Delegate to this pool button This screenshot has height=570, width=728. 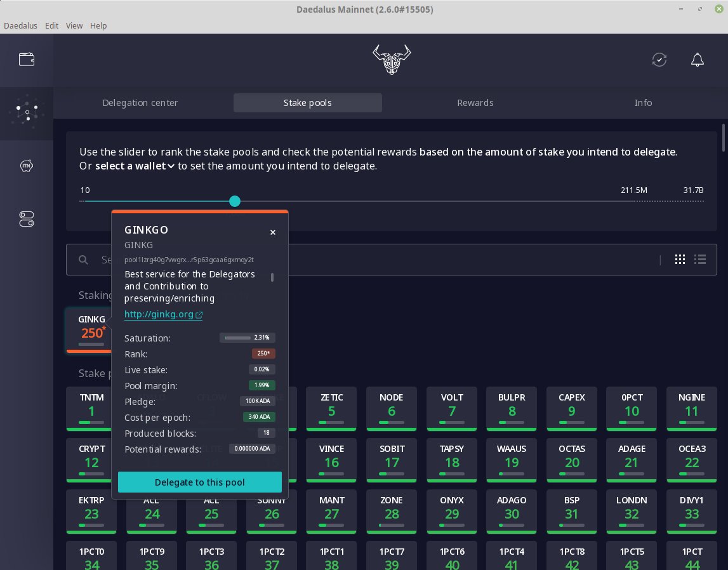pyautogui.click(x=200, y=482)
